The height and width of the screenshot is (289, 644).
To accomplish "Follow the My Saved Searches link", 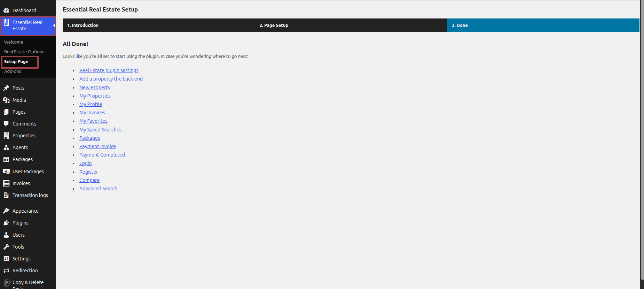I will click(100, 130).
